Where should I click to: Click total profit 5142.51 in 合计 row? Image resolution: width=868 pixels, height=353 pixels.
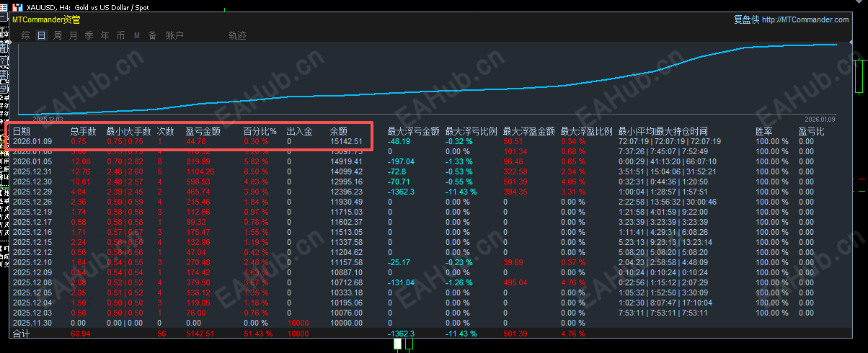point(200,334)
